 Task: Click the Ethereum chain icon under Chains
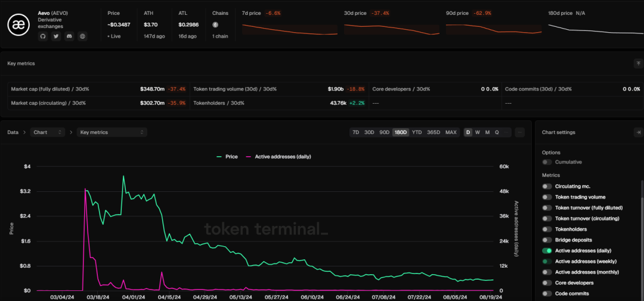tap(215, 24)
